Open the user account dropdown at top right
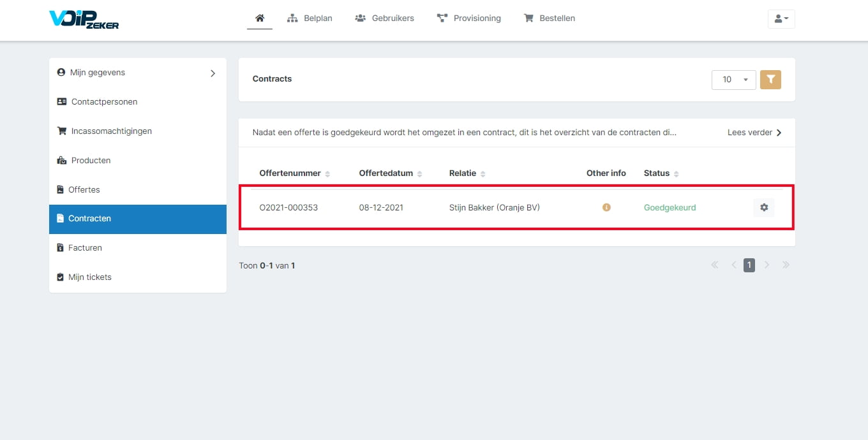868x440 pixels. click(x=781, y=18)
